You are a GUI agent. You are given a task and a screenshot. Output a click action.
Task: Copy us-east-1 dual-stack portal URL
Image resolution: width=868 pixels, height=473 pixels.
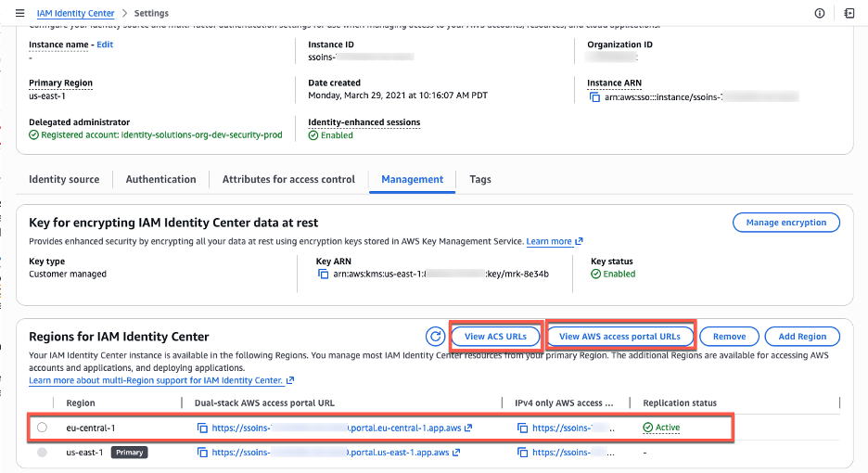pos(202,453)
